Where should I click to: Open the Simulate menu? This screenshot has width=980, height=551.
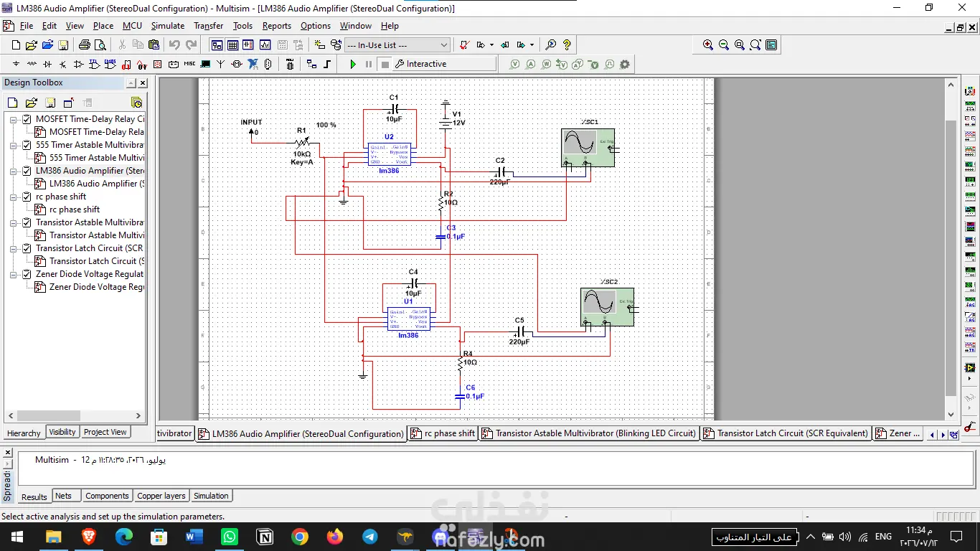pyautogui.click(x=168, y=26)
